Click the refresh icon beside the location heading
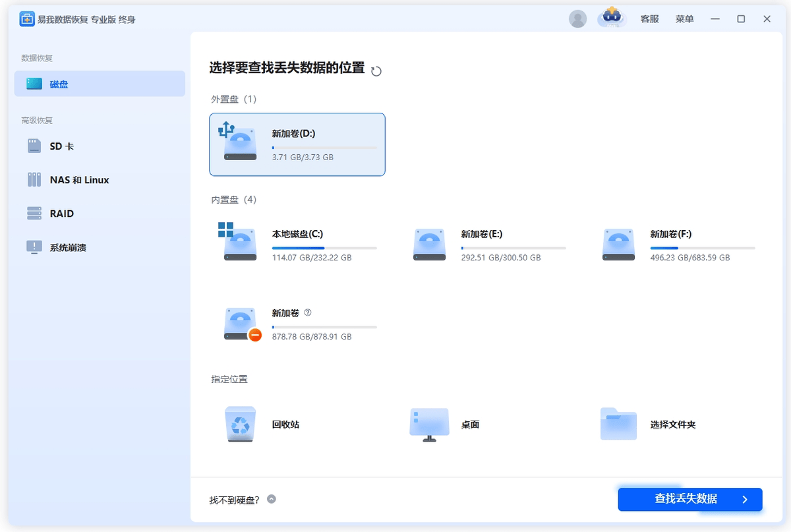Image resolution: width=791 pixels, height=532 pixels. [376, 71]
